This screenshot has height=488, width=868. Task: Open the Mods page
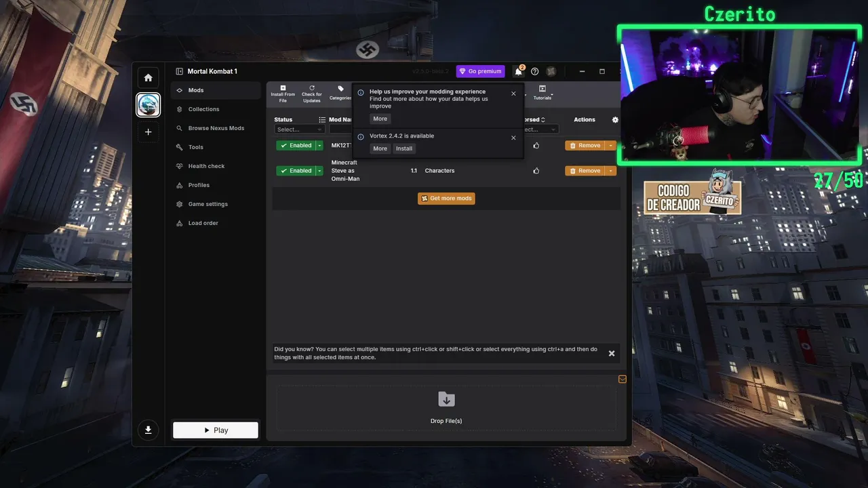(x=216, y=90)
